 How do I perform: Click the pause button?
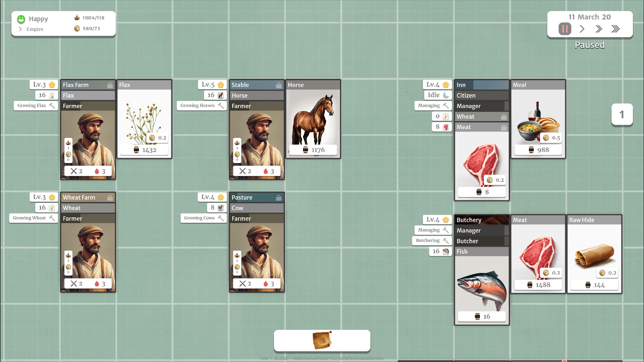click(x=565, y=29)
